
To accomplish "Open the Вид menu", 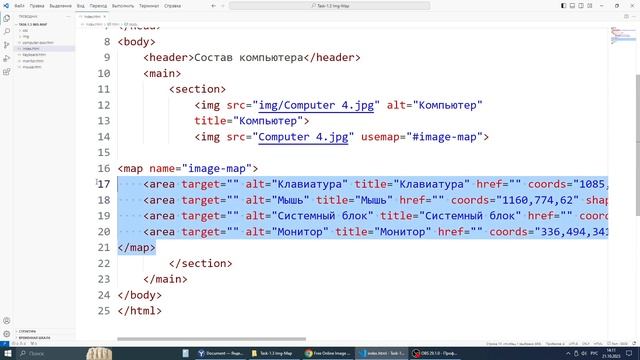I will tap(81, 6).
